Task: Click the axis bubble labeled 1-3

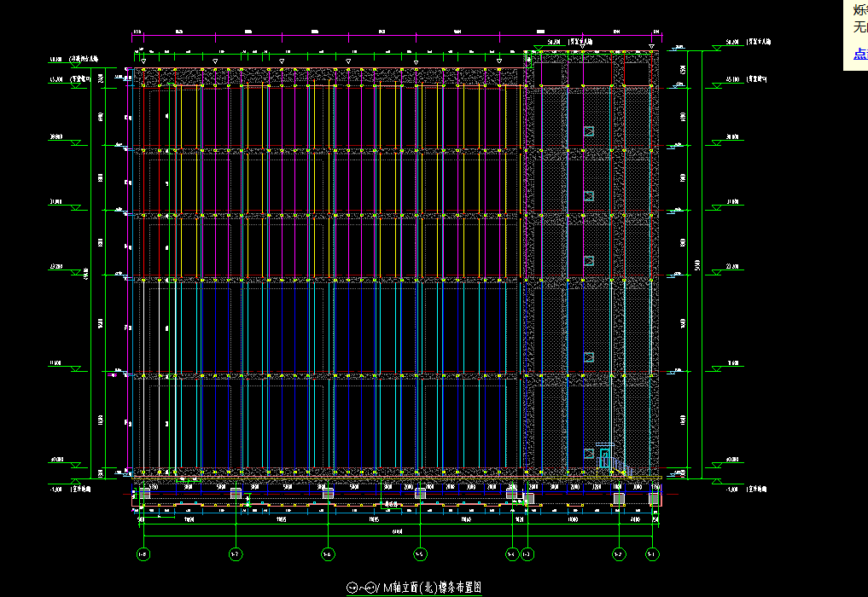Action: 527,554
